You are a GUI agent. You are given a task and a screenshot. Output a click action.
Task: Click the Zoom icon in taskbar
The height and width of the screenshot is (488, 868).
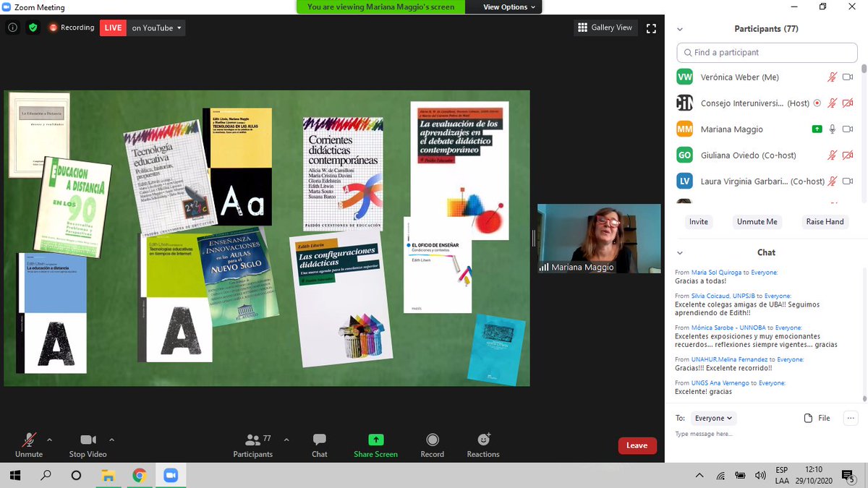pyautogui.click(x=171, y=475)
